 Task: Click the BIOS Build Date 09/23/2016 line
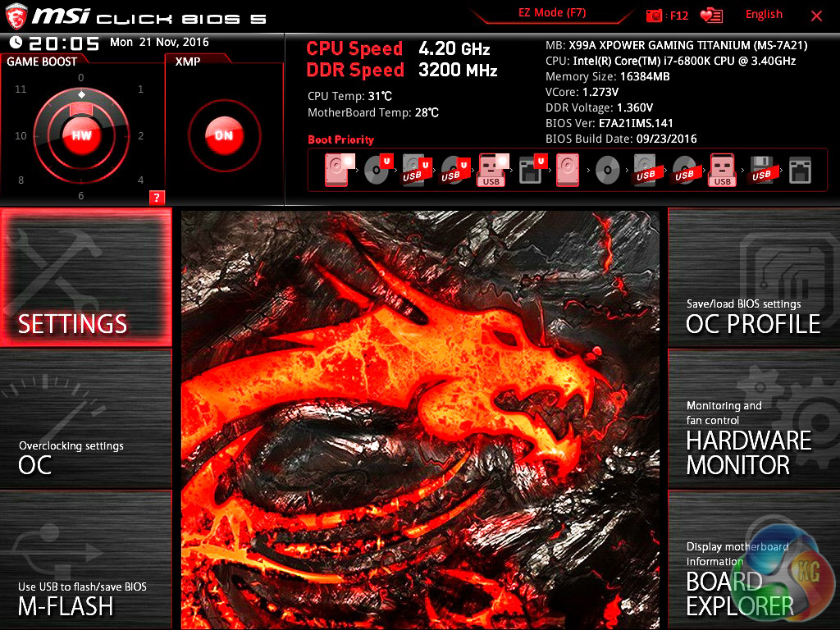[x=621, y=139]
